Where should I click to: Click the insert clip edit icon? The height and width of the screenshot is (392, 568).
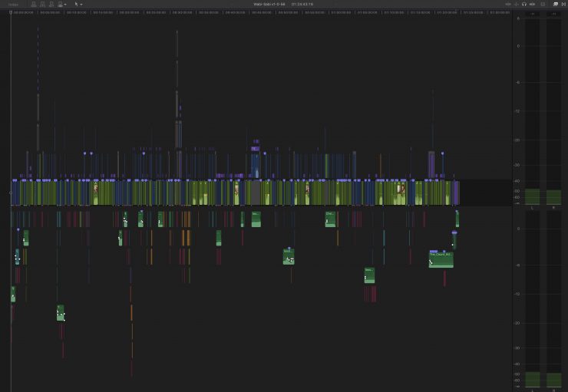pos(41,4)
